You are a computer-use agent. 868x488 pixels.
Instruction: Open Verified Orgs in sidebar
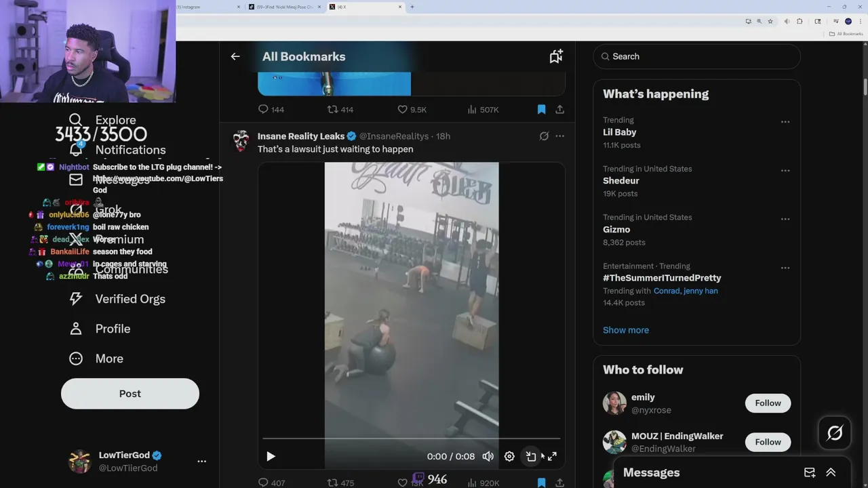(118, 299)
